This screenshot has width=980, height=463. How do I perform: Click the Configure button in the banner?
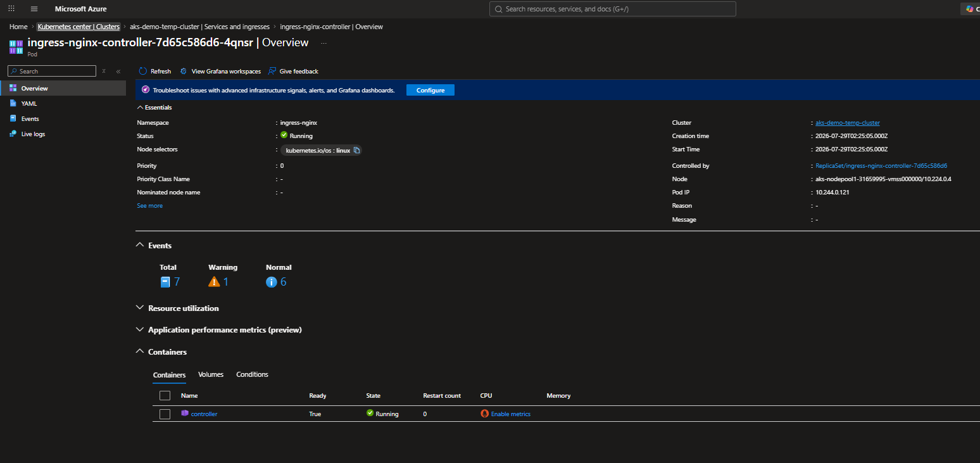(430, 90)
